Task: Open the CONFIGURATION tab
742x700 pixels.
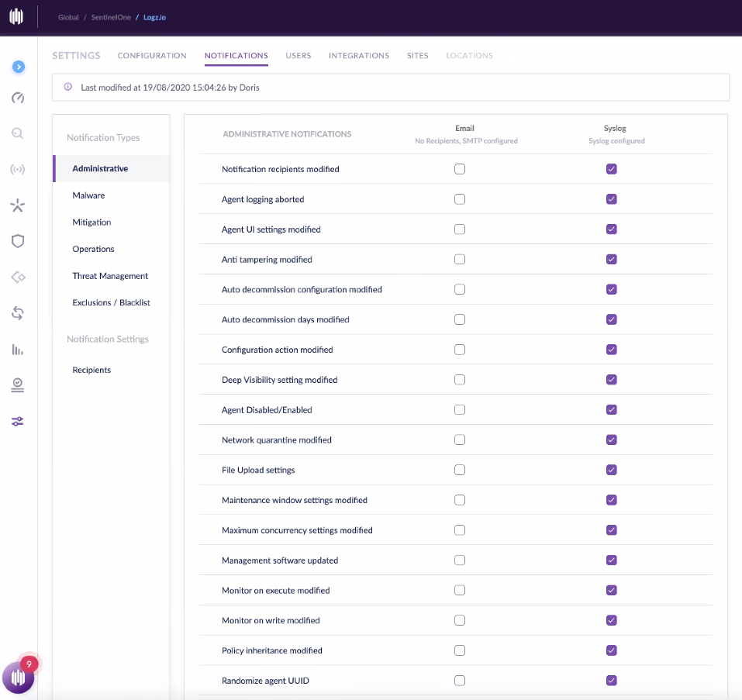Action: 152,55
